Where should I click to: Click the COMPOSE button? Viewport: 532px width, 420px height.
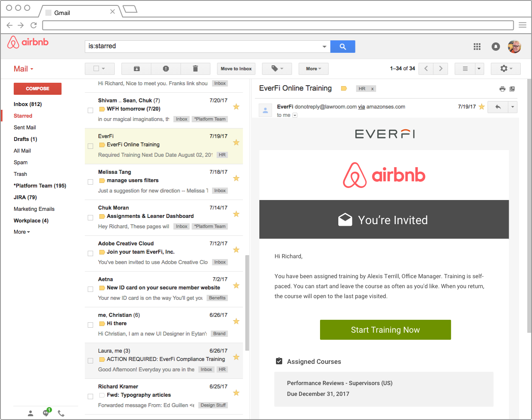click(x=37, y=89)
